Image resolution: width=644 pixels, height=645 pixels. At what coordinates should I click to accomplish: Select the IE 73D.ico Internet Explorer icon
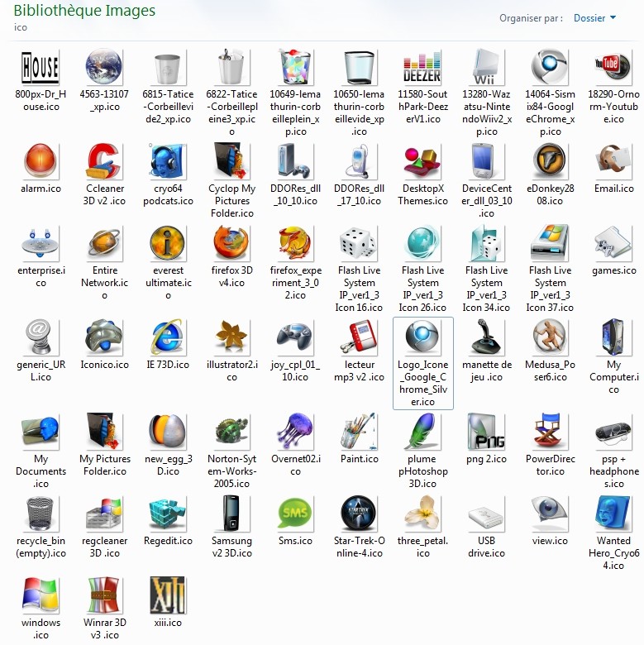pos(168,337)
